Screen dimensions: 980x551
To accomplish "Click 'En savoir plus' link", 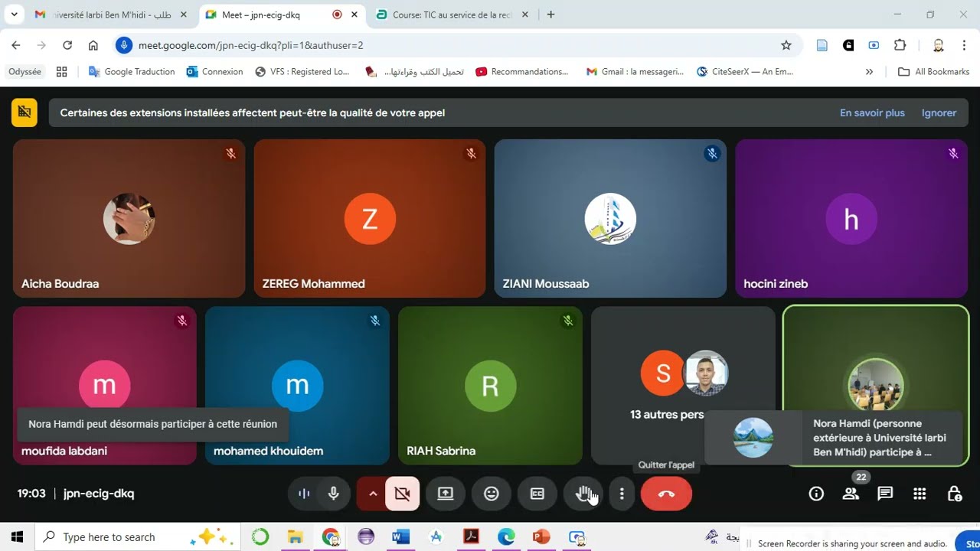I will click(x=872, y=112).
